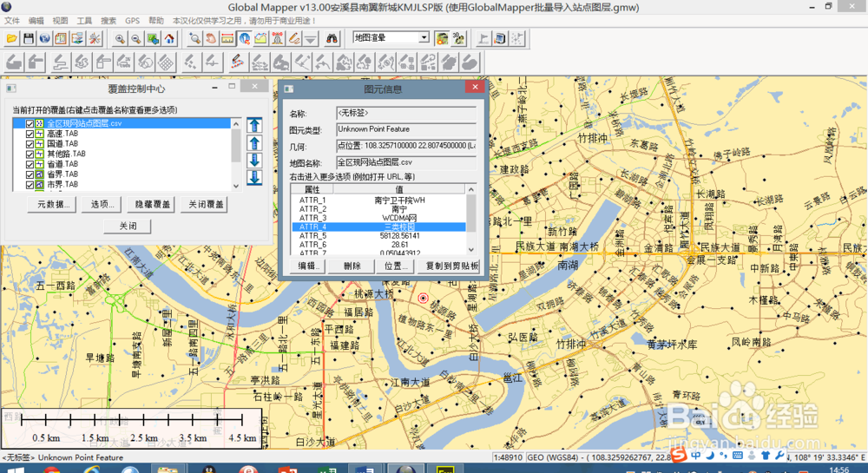868x473 pixels.
Task: Click the 选项... button
Action: [101, 205]
